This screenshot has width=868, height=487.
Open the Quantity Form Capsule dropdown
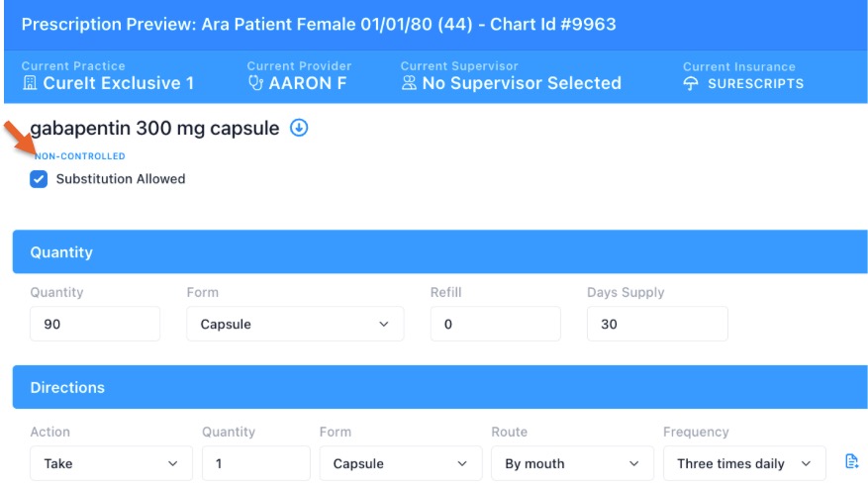[295, 324]
